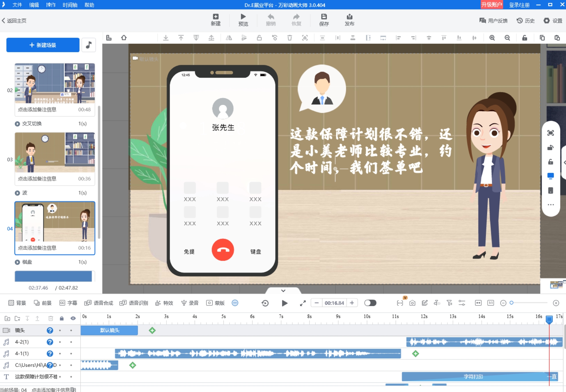This screenshot has width=566, height=392.
Task: Toggle the switch next to the time field
Action: [370, 303]
